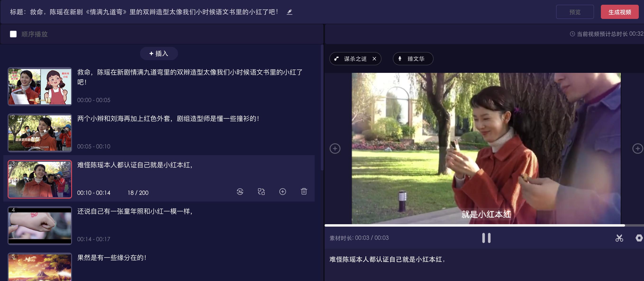Click the scissors trim icon
The image size is (644, 281).
tap(619, 238)
